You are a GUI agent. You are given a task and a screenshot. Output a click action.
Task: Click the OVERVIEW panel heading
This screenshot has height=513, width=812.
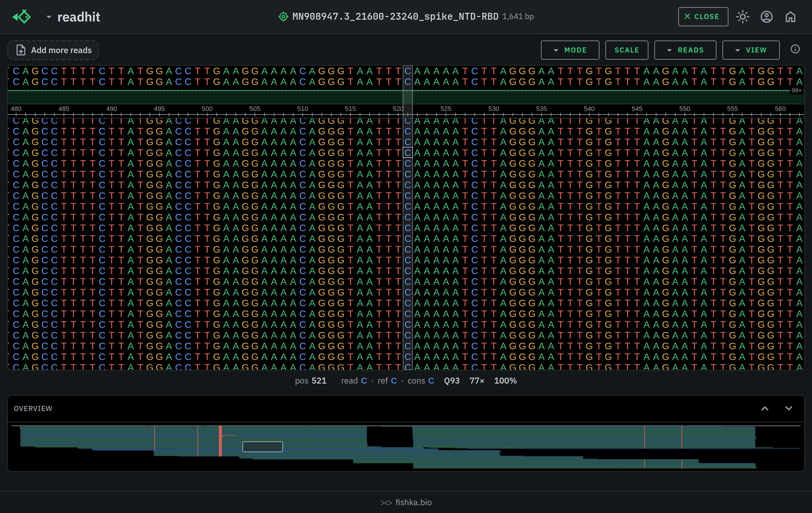click(x=33, y=408)
